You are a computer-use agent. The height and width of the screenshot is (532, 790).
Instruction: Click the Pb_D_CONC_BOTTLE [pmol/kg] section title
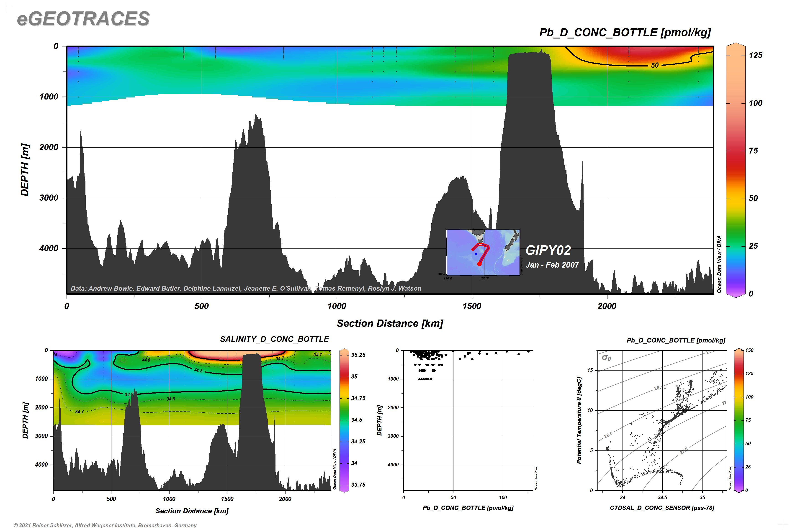625,33
